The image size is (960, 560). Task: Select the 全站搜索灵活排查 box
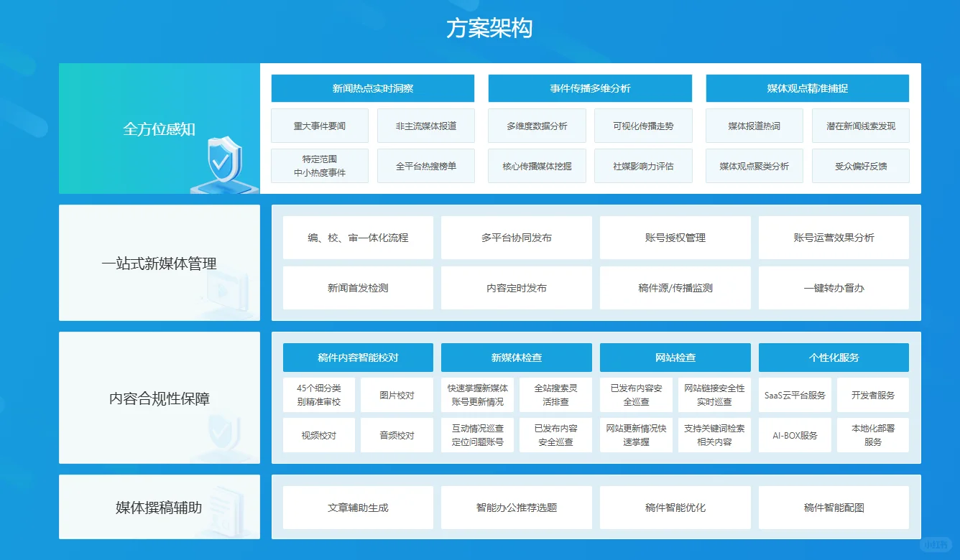(556, 395)
